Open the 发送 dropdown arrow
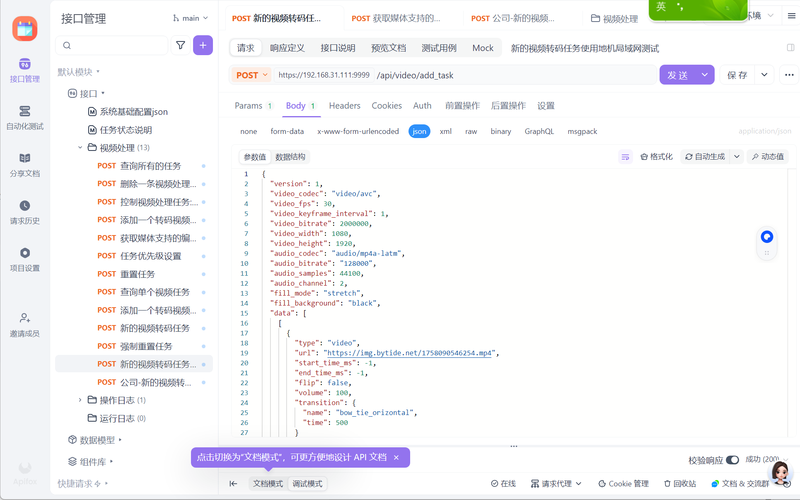 coord(705,75)
